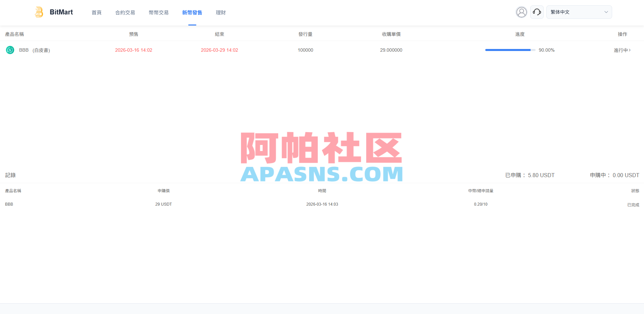
Task: Click the 記錄 section heading
Action: tap(10, 175)
